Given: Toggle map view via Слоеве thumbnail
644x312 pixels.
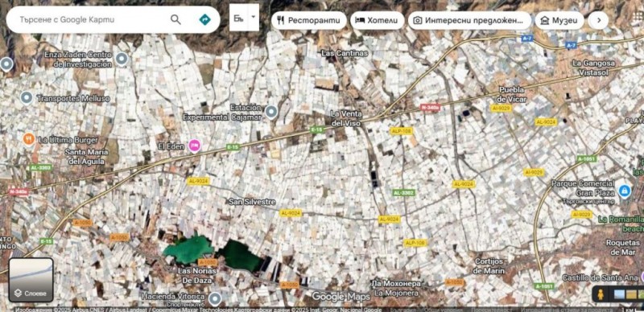Looking at the screenshot, I should point(31,280).
